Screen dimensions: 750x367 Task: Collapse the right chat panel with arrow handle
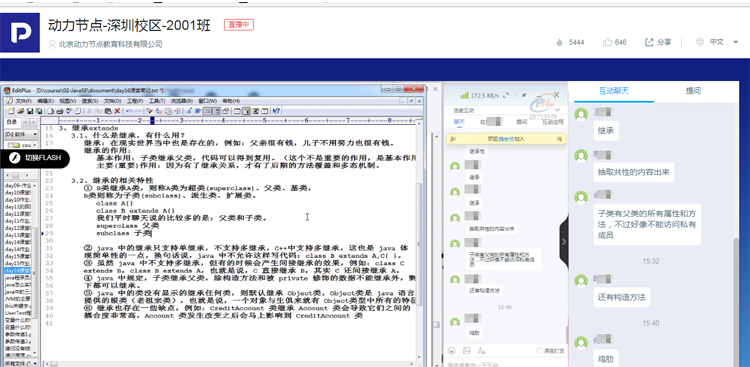click(x=564, y=242)
